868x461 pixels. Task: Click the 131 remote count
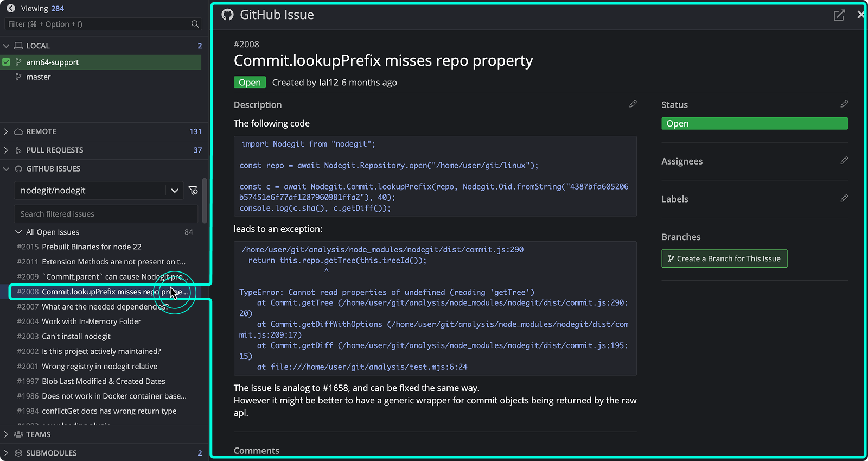coord(195,131)
